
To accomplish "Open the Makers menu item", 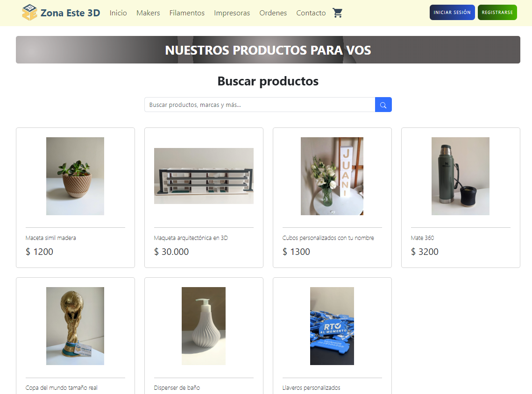I will click(x=148, y=13).
